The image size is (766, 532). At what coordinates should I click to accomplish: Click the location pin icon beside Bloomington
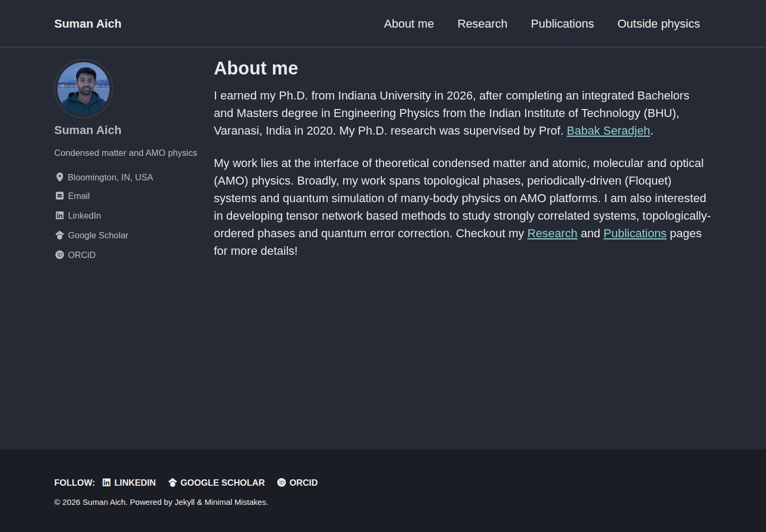pyautogui.click(x=60, y=177)
